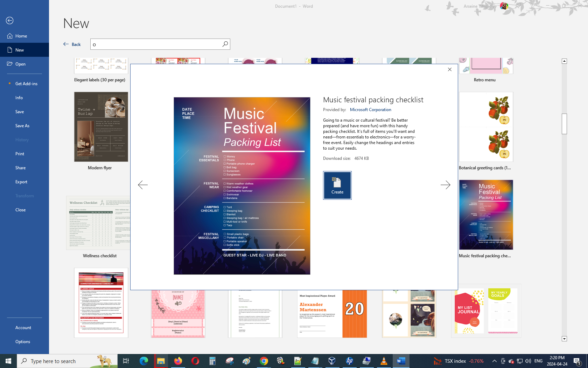
Task: Show the previous template preview arrow
Action: pos(143,185)
